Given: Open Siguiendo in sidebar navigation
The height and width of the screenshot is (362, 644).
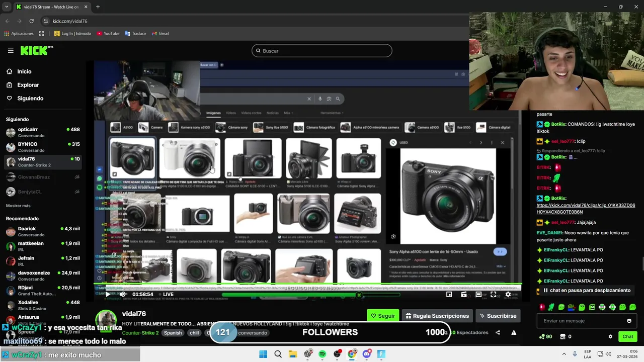Looking at the screenshot, I should [30, 98].
